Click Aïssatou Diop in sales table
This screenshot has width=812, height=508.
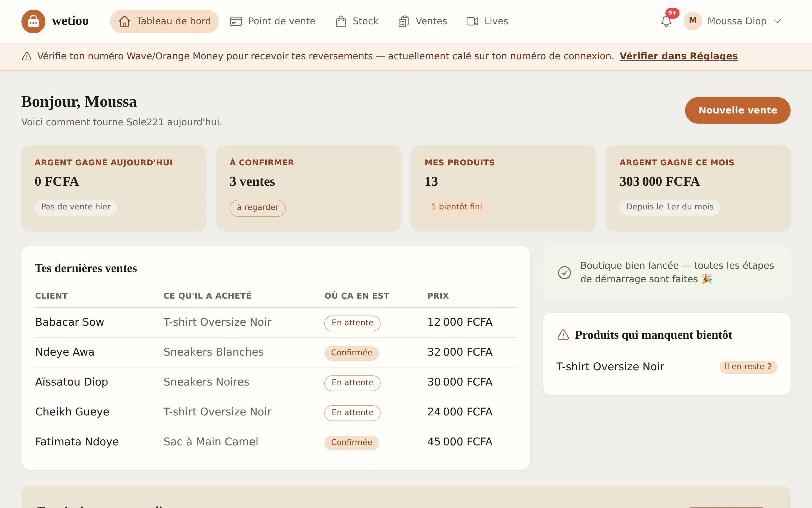click(71, 382)
